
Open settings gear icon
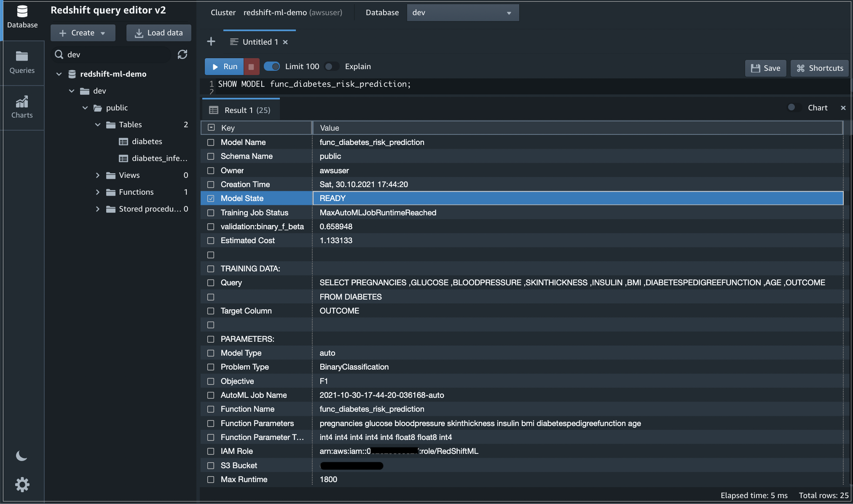pos(22,484)
